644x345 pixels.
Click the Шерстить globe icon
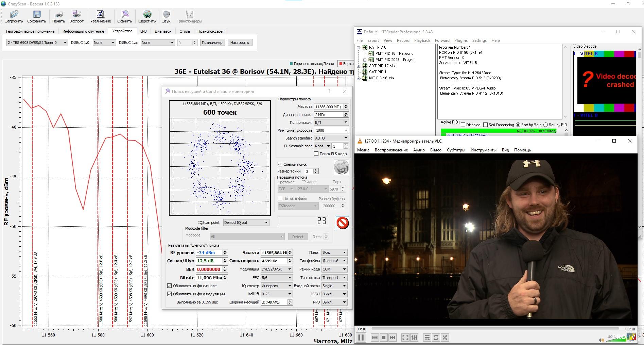point(147,16)
